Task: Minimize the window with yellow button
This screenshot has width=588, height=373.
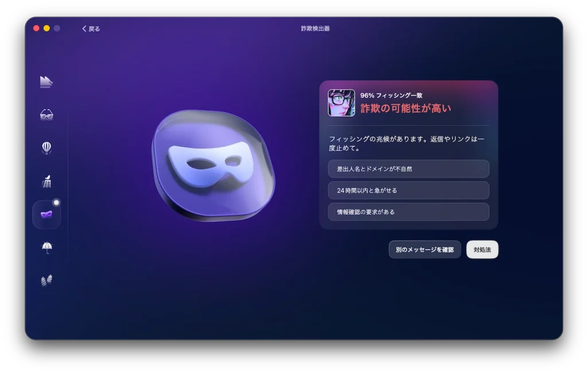Action: (47, 28)
